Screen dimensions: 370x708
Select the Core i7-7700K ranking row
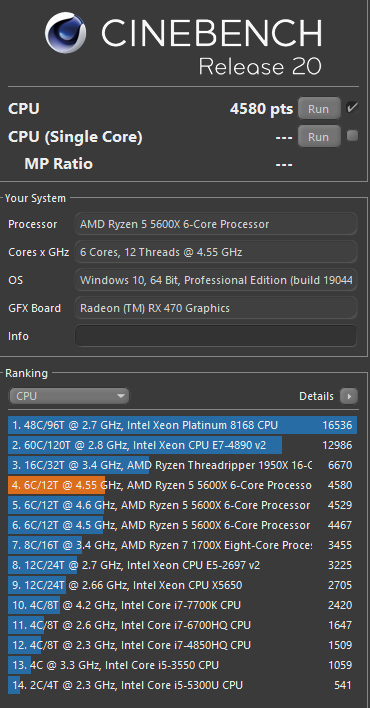click(x=183, y=605)
